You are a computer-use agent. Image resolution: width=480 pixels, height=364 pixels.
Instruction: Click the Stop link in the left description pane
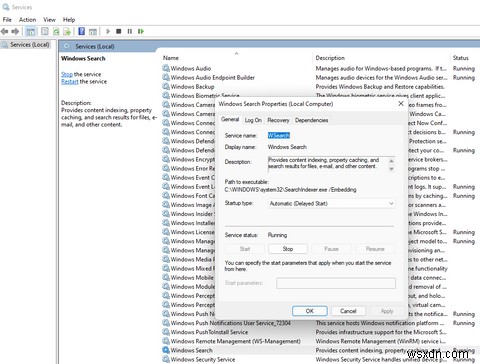[x=67, y=74]
